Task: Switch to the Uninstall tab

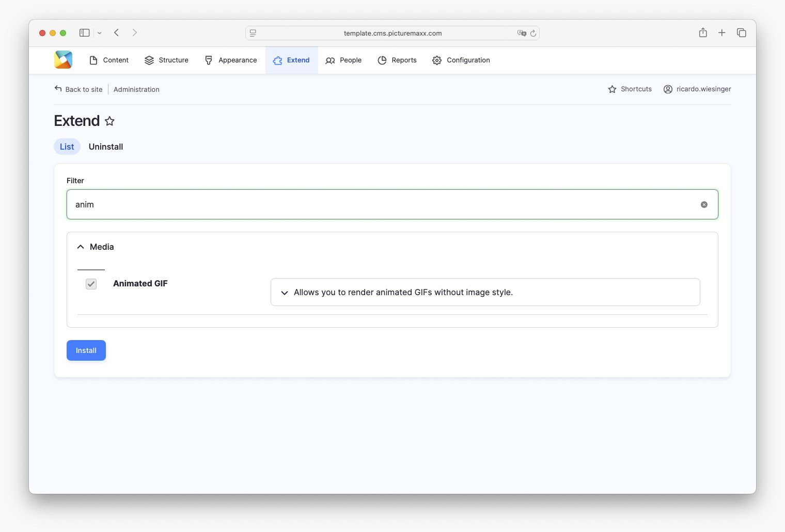Action: (x=105, y=147)
